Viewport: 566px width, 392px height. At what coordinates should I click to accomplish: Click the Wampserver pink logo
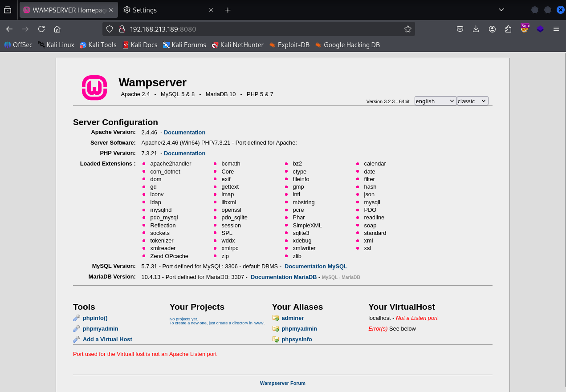(x=94, y=88)
